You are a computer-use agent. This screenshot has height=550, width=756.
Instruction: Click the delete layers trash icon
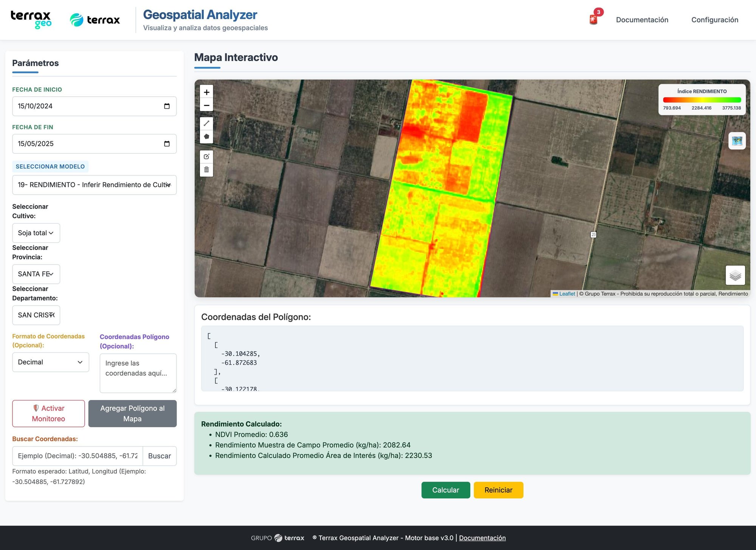click(x=206, y=170)
